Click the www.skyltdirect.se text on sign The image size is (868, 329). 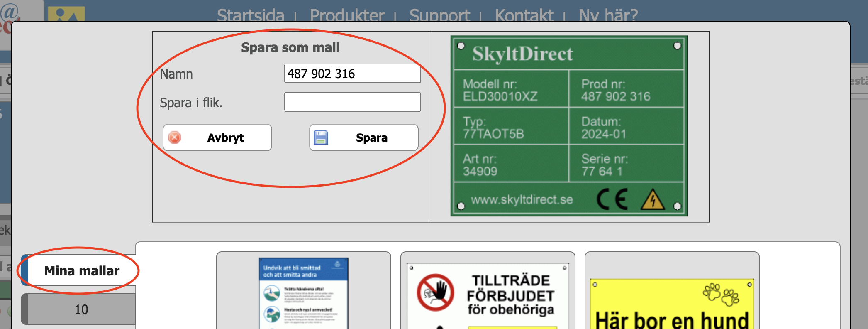[x=522, y=200]
